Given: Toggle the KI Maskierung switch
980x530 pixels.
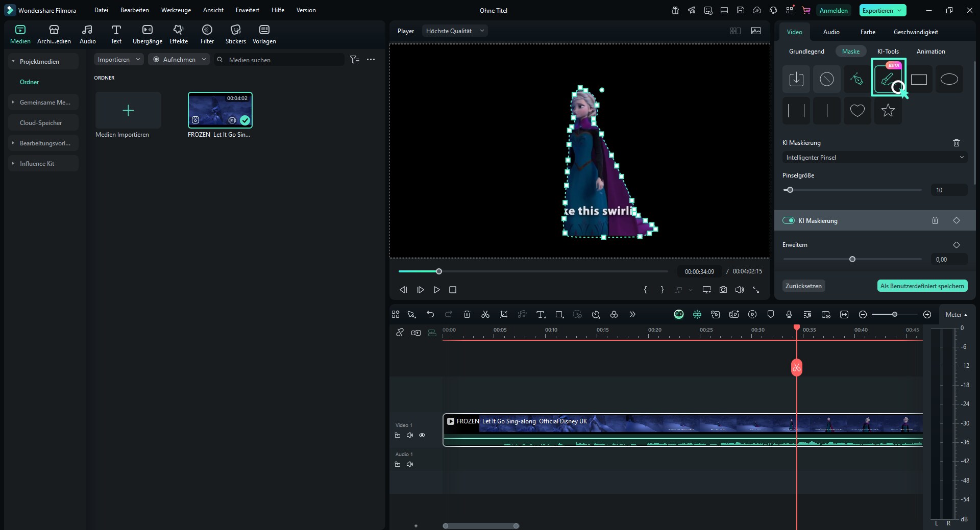Looking at the screenshot, I should [x=789, y=221].
